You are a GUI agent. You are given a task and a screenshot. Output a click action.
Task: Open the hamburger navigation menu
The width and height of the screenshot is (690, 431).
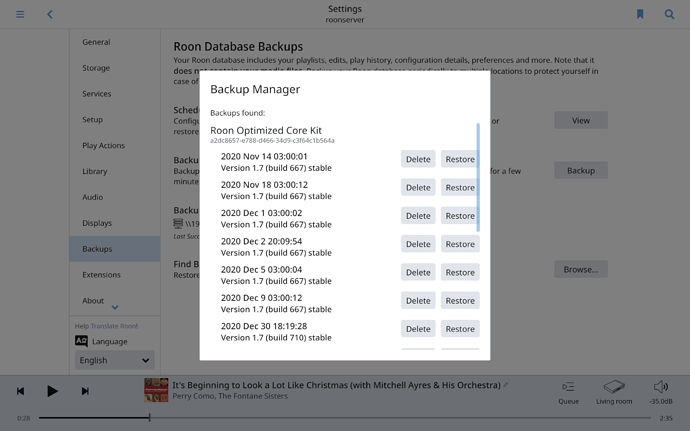point(20,15)
